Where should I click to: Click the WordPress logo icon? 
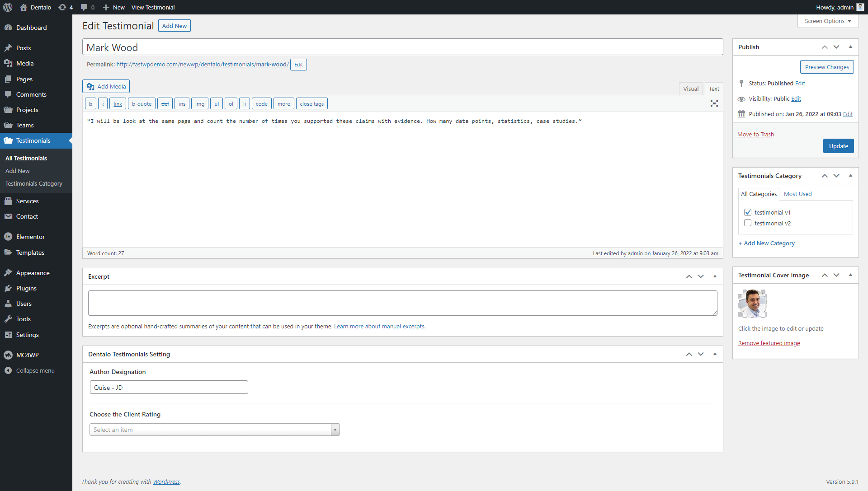(x=8, y=7)
